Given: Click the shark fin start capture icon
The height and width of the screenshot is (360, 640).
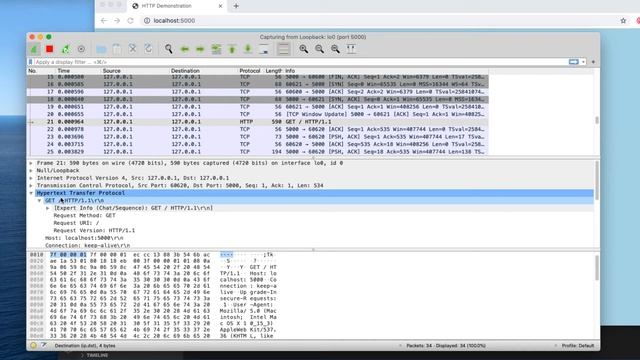Looking at the screenshot, I should [34, 49].
